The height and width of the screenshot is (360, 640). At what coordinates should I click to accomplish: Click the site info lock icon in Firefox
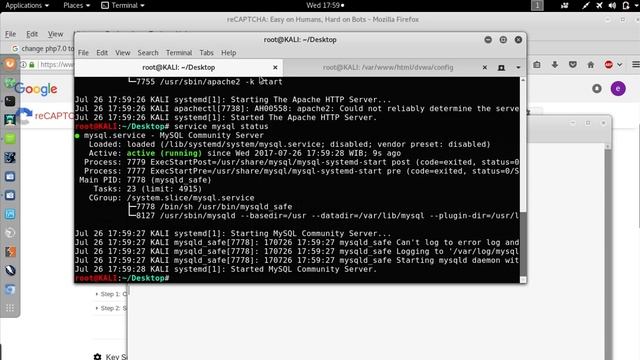32,64
